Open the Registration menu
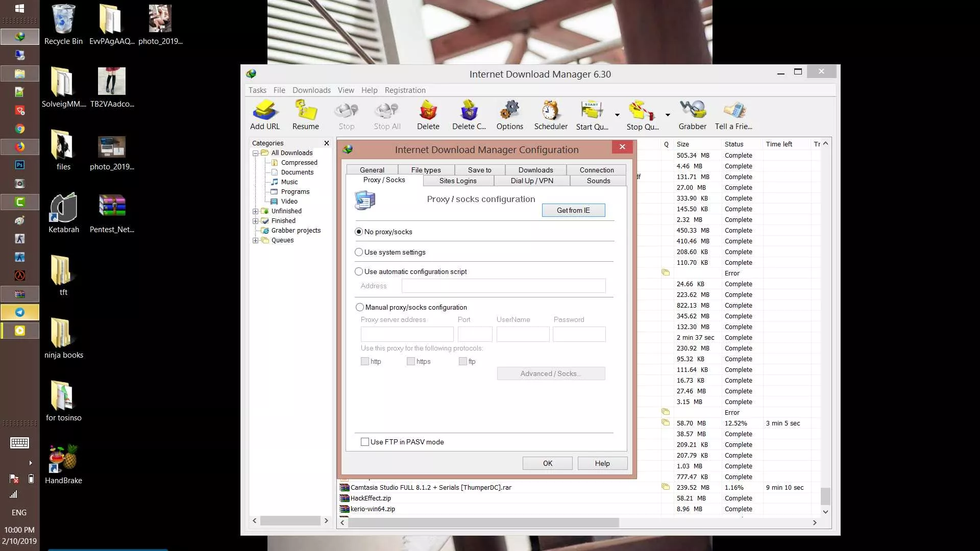 tap(405, 90)
